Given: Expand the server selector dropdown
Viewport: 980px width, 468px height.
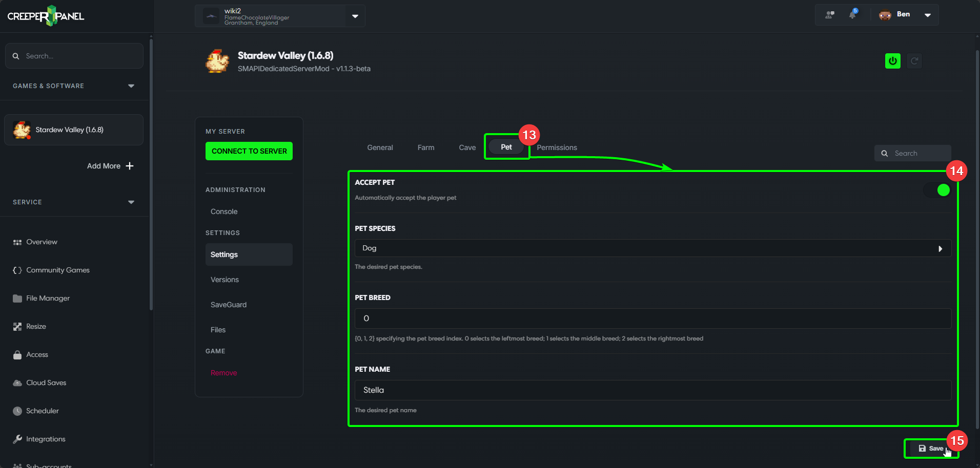Looking at the screenshot, I should pos(355,16).
